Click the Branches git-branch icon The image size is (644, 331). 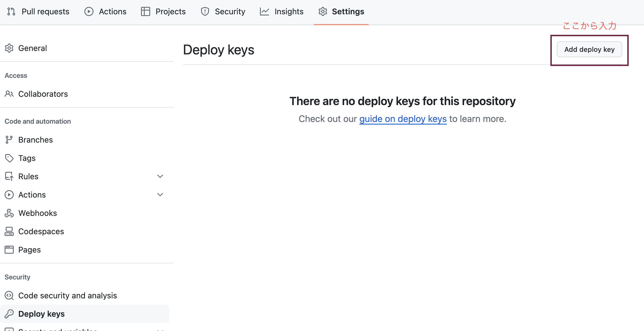point(9,140)
